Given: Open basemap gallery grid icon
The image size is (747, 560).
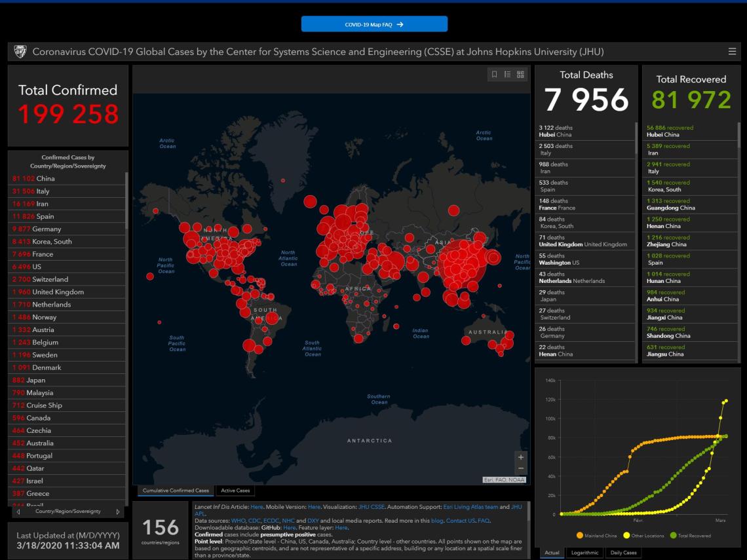Looking at the screenshot, I should [520, 74].
